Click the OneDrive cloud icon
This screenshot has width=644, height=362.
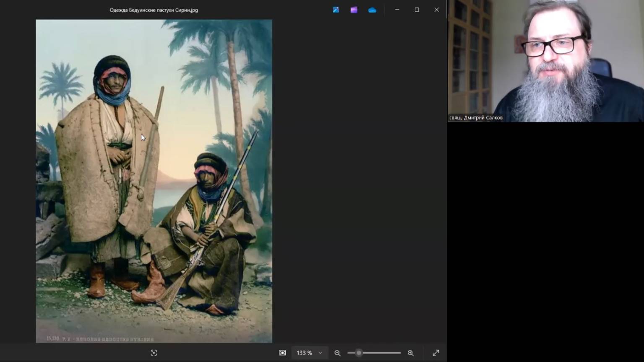[372, 10]
